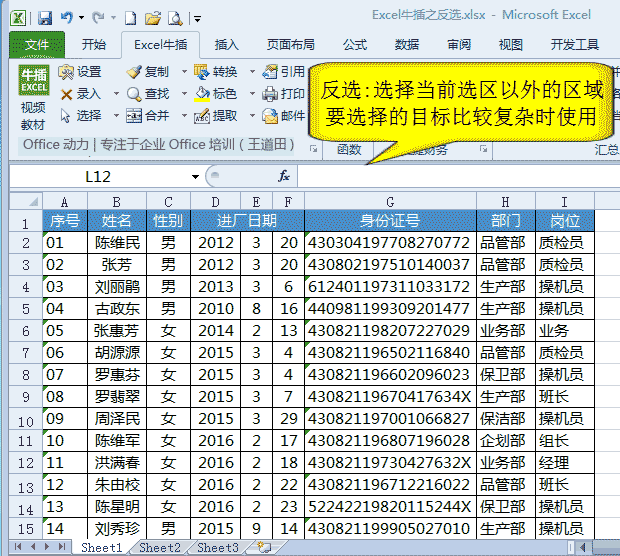Go to last sheet navigation arrow
The width and height of the screenshot is (620, 556).
(62, 547)
